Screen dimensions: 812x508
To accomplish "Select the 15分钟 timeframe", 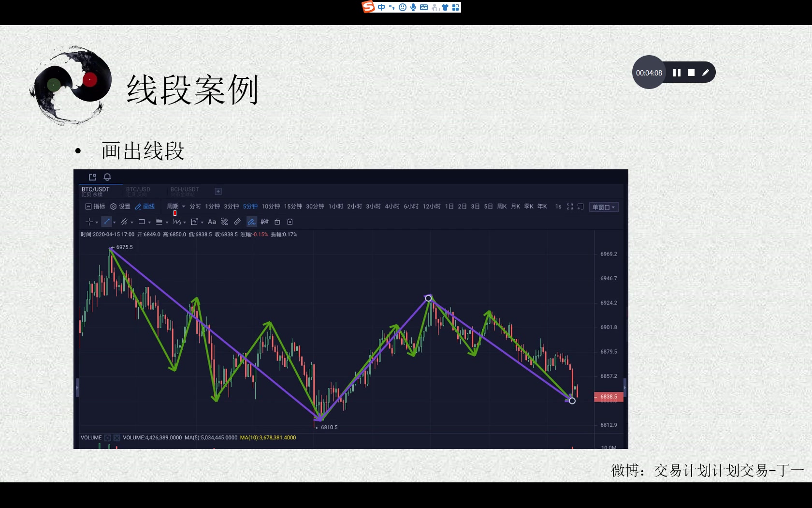I will tap(293, 207).
